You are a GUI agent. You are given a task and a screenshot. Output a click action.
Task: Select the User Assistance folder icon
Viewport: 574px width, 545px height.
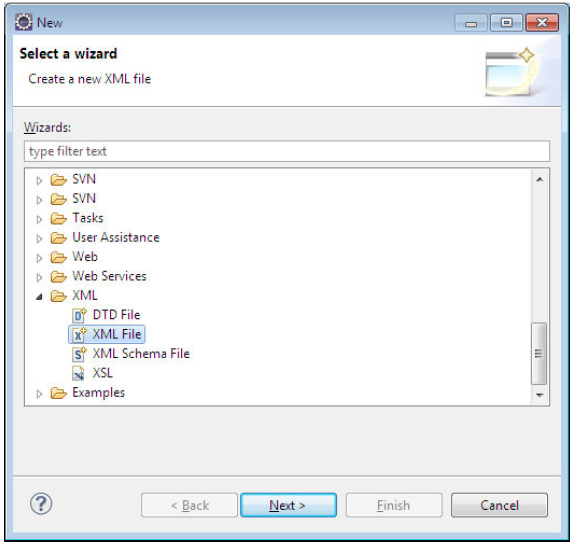59,238
